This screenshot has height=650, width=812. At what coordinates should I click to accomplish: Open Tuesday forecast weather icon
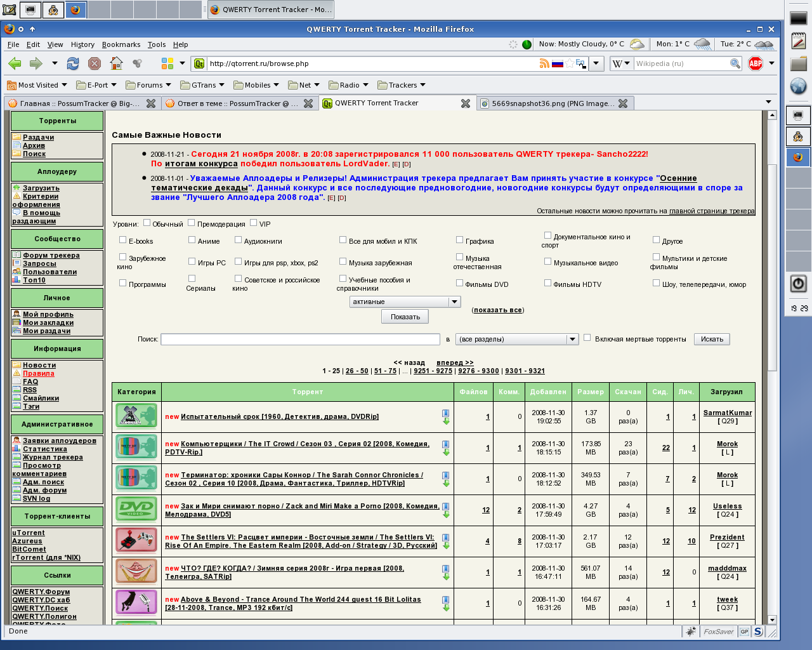point(764,44)
